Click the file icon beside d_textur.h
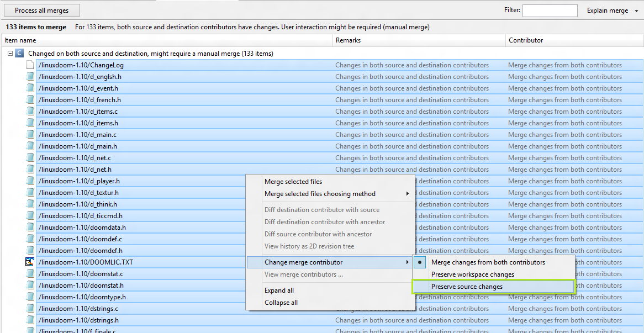This screenshot has width=644, height=333. pyautogui.click(x=30, y=192)
